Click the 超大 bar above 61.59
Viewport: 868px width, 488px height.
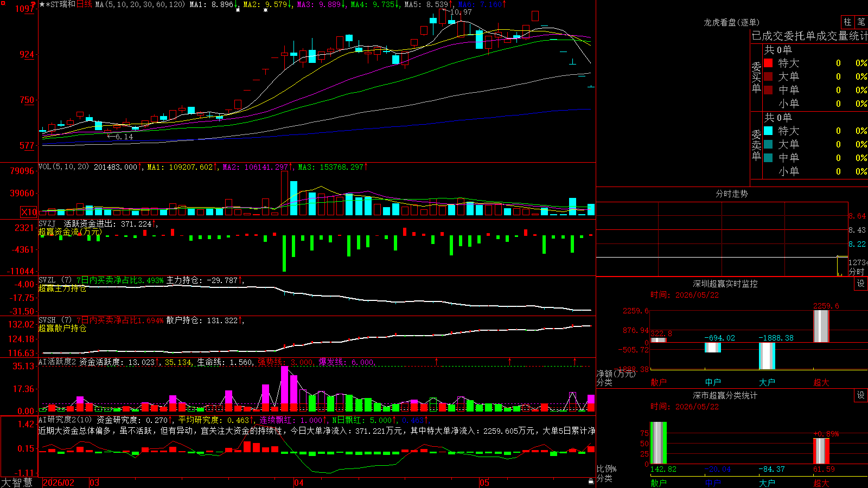(x=821, y=451)
